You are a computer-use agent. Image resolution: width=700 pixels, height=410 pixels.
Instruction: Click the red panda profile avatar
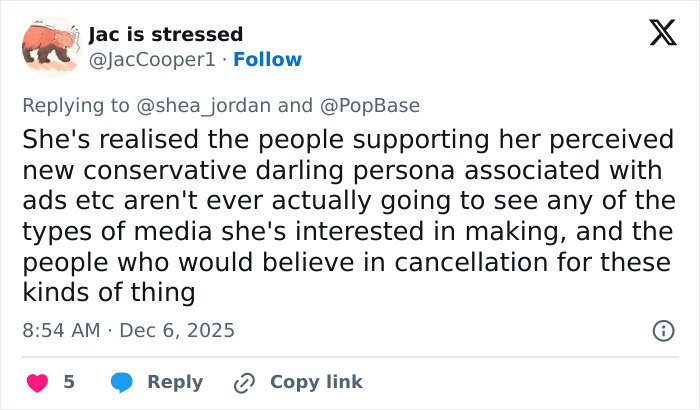49,46
